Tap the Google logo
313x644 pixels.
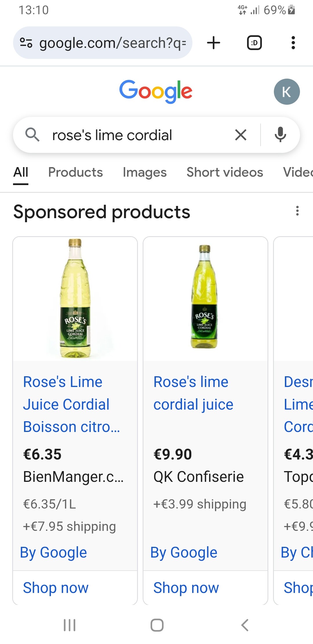(156, 91)
